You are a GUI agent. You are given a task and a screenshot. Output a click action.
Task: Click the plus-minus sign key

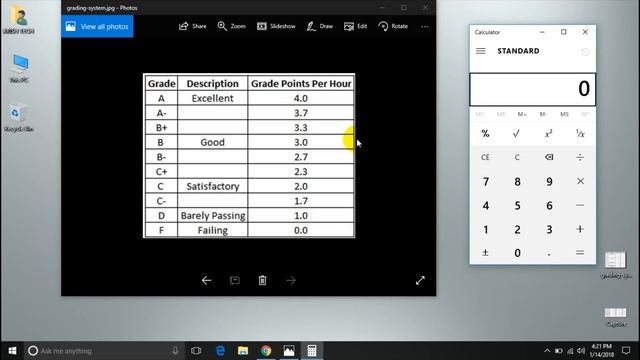[x=485, y=253]
